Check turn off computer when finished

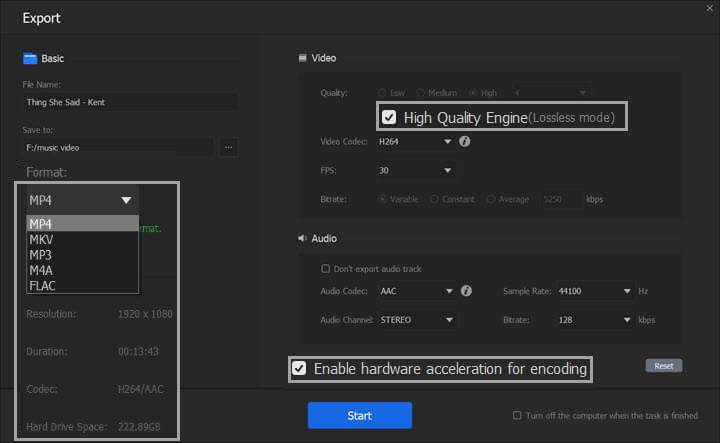(x=517, y=415)
